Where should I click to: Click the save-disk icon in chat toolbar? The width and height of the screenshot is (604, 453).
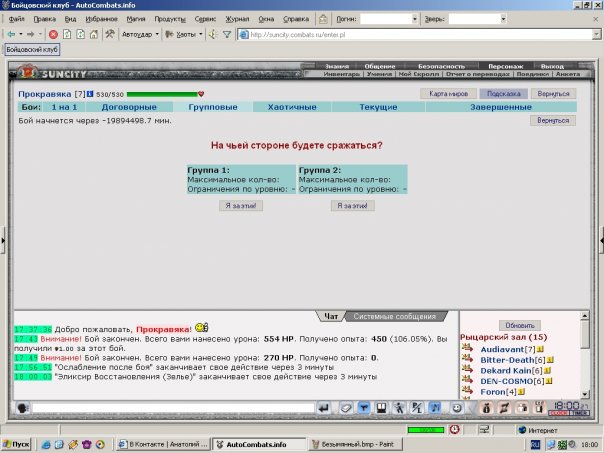(381, 408)
